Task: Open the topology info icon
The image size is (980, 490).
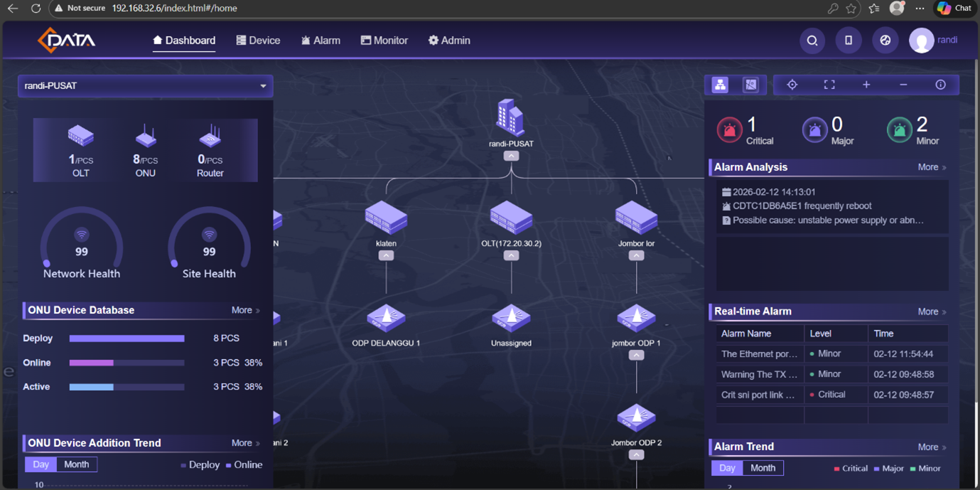Action: [x=940, y=85]
